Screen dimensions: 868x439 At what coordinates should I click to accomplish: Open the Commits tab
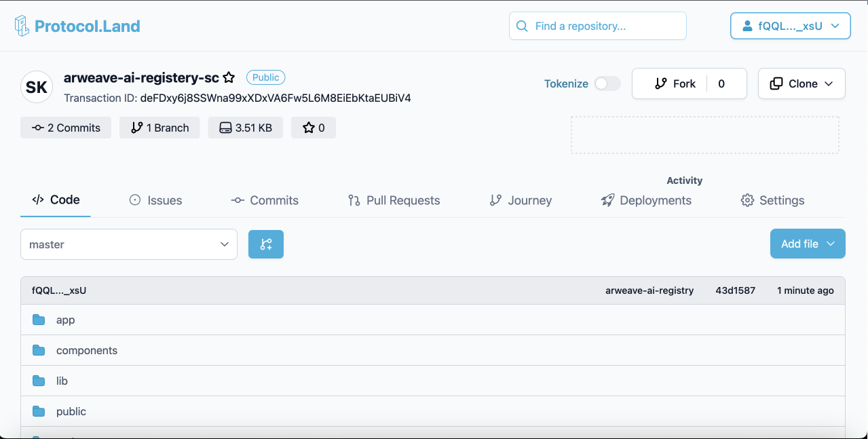(265, 200)
